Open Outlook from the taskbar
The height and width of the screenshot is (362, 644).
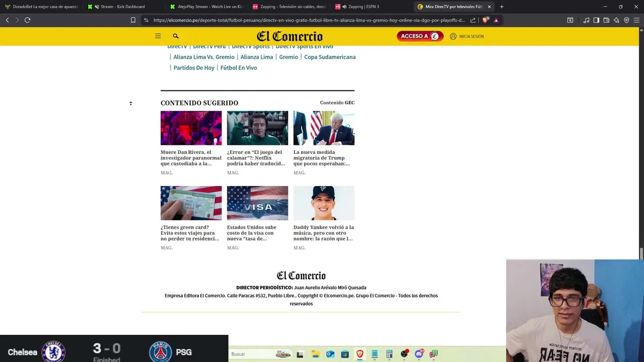click(x=330, y=354)
